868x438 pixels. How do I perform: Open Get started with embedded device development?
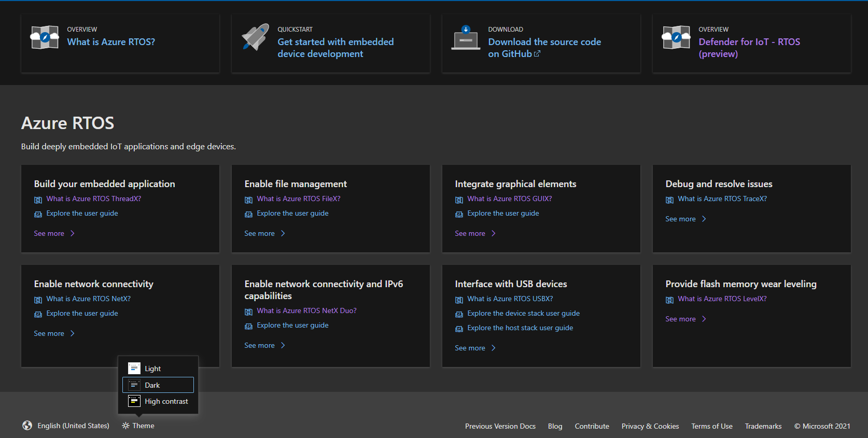click(x=335, y=48)
